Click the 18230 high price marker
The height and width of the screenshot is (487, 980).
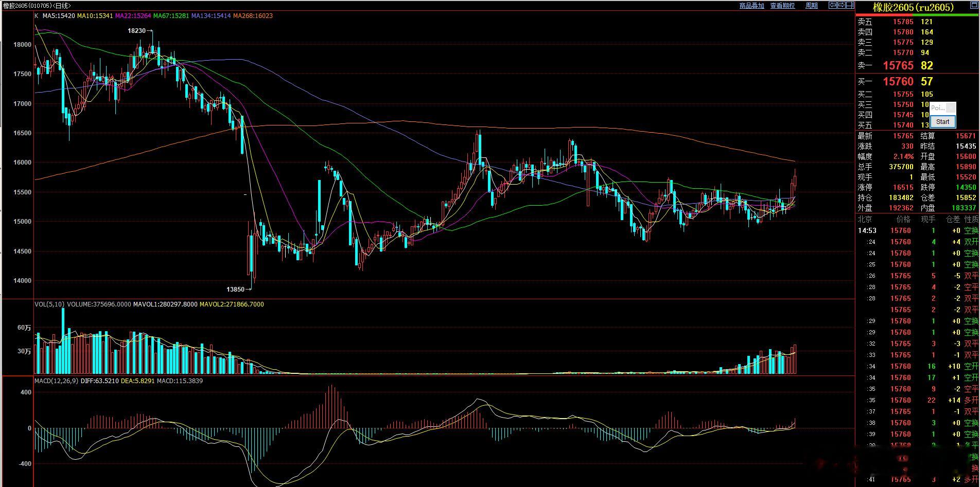click(x=136, y=31)
